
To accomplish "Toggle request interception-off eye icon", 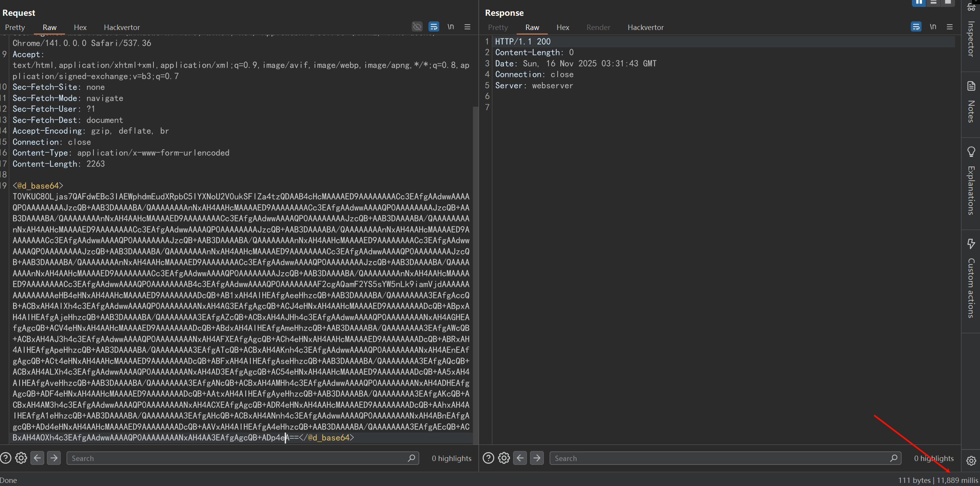I will pos(417,27).
